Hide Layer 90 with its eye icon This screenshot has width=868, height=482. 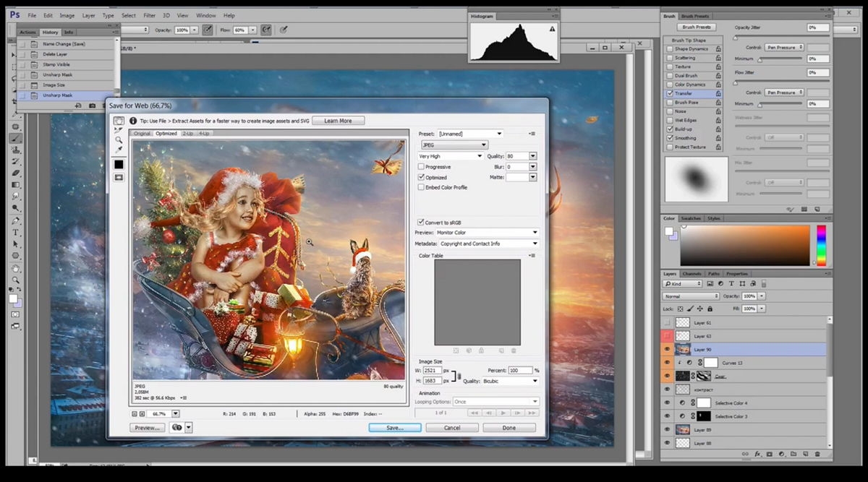(x=667, y=349)
